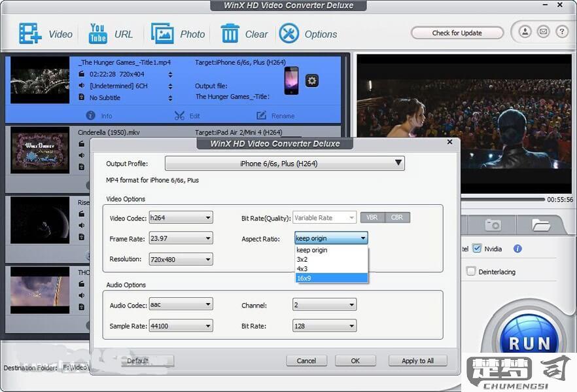The height and width of the screenshot is (392, 577).
Task: Click Cancel in the settings dialog
Action: click(x=307, y=361)
